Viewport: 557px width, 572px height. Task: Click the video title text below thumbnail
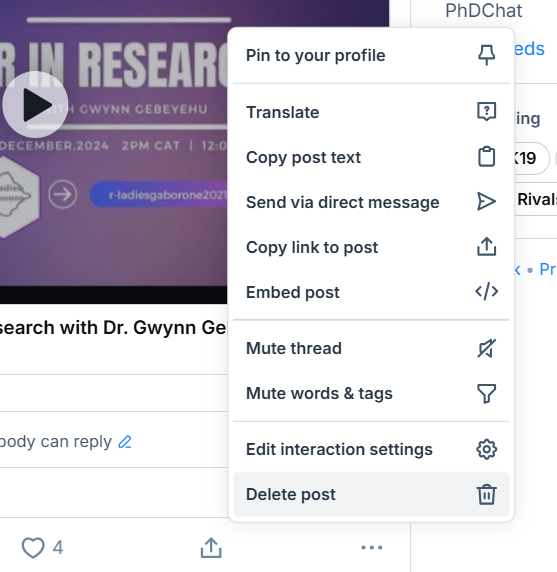[113, 328]
